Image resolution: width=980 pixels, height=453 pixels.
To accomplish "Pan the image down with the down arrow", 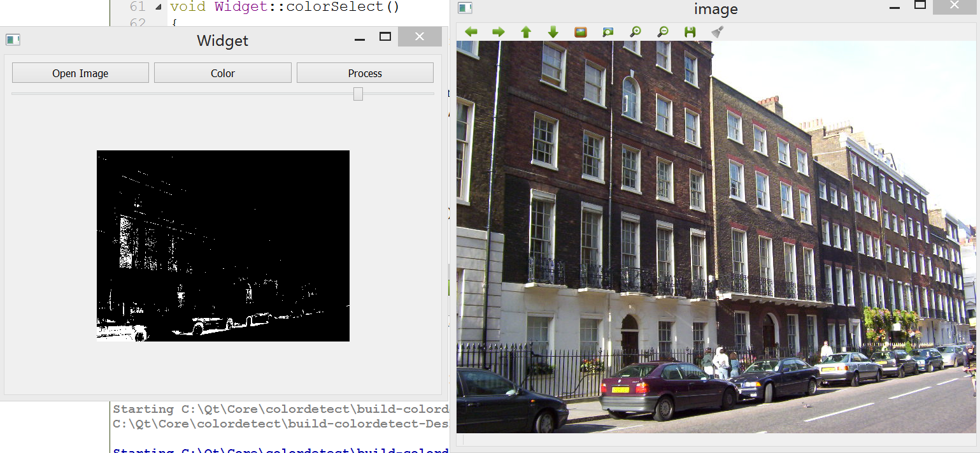I will (553, 32).
